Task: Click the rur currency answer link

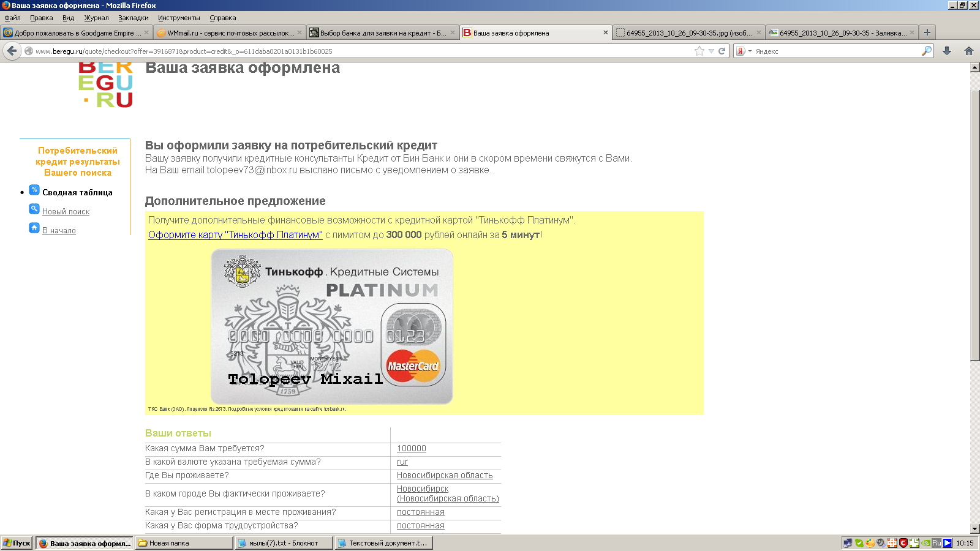Action: point(402,462)
